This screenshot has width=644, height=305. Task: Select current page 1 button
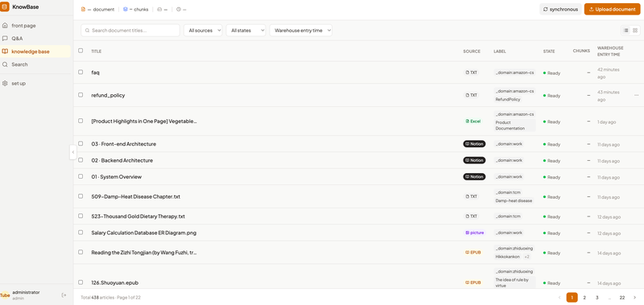coord(572,297)
